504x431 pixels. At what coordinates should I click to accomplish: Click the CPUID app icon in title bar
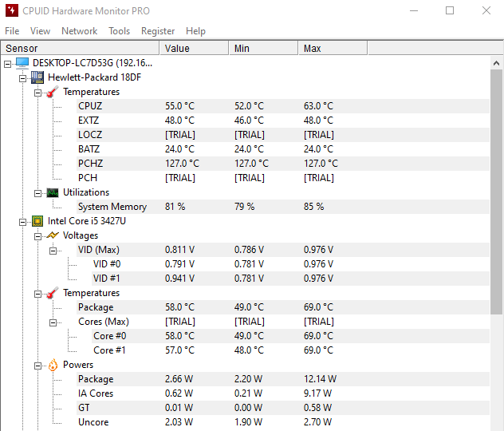click(12, 10)
